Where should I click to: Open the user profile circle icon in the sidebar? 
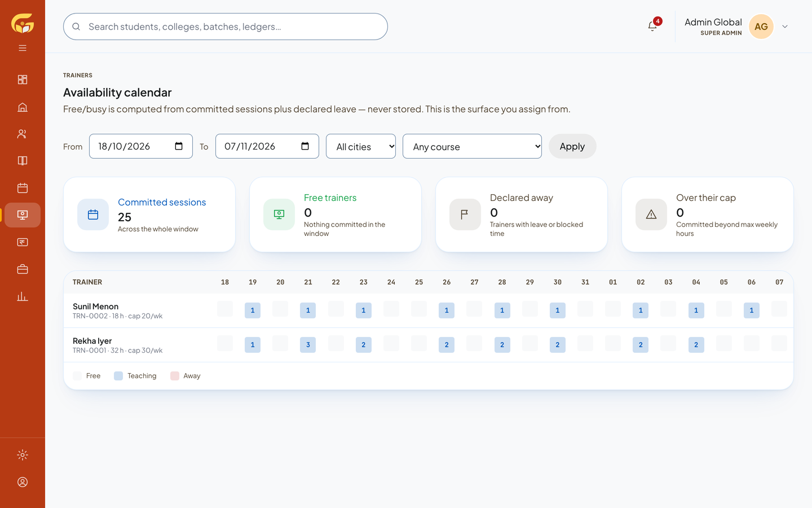click(23, 482)
